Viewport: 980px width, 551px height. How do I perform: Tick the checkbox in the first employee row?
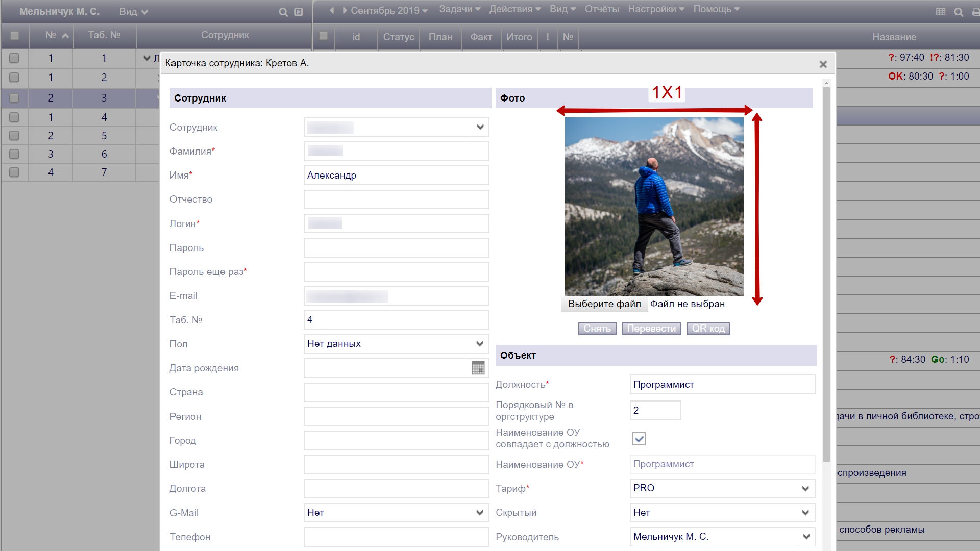[14, 58]
